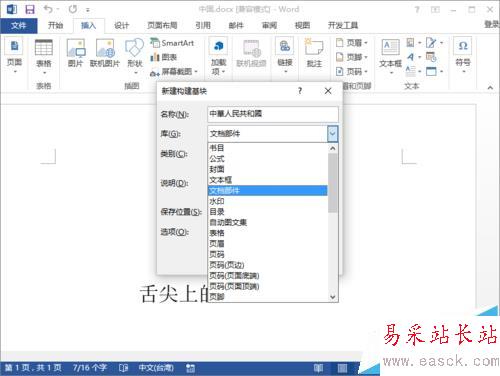This screenshot has width=500, height=376.
Task: Select 页脚 at bottom of gallery list
Action: [x=268, y=297]
